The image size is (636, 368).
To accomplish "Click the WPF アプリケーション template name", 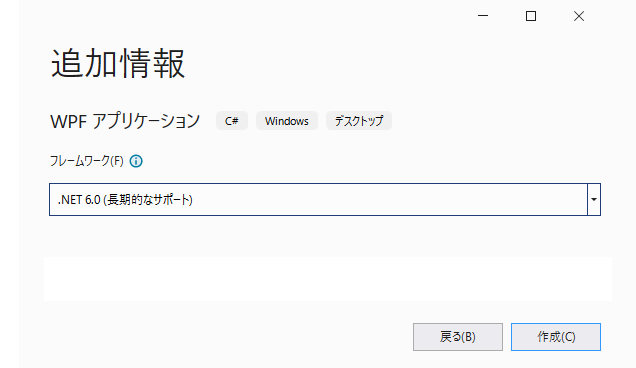I will pyautogui.click(x=125, y=121).
